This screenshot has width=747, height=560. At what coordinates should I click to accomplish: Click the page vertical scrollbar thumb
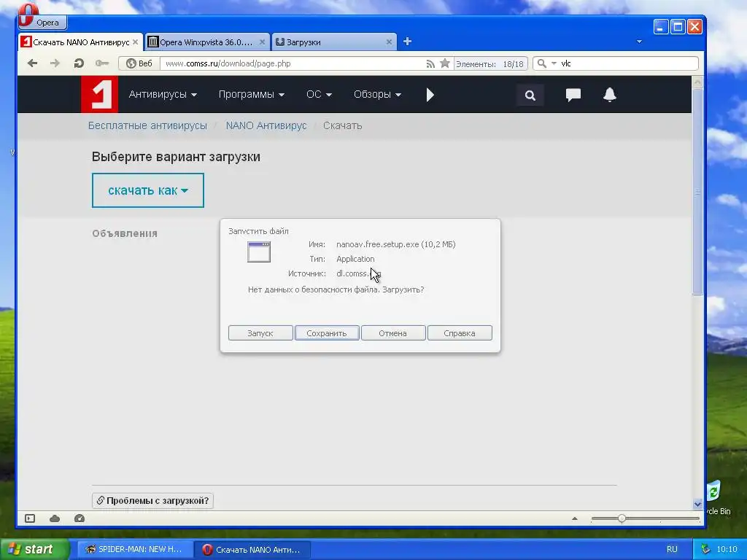coord(697,192)
